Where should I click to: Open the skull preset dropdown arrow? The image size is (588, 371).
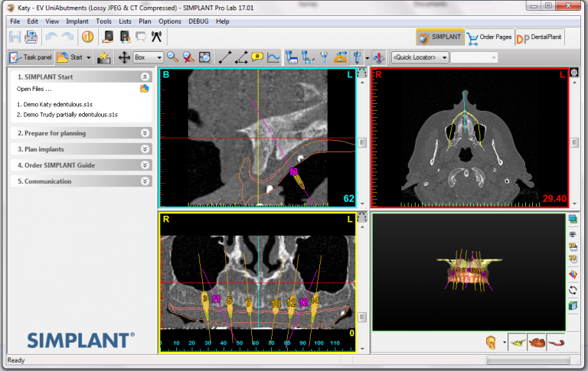(x=505, y=343)
